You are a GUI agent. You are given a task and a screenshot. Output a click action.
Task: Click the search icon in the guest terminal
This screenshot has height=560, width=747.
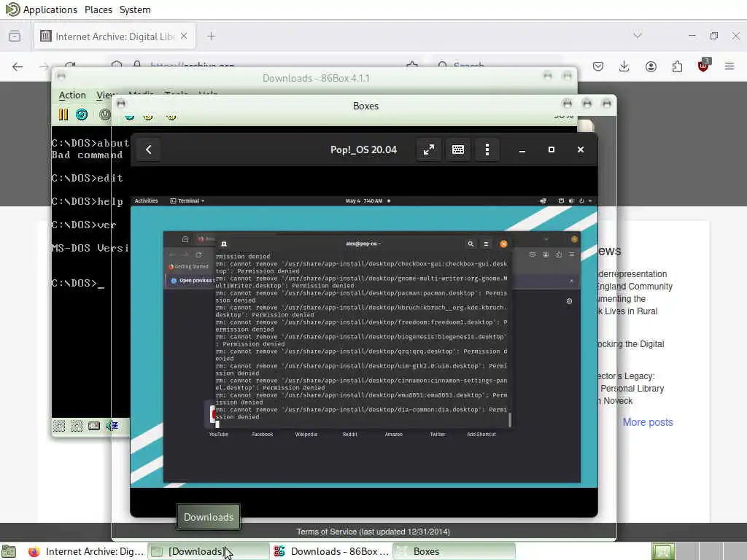tap(471, 244)
